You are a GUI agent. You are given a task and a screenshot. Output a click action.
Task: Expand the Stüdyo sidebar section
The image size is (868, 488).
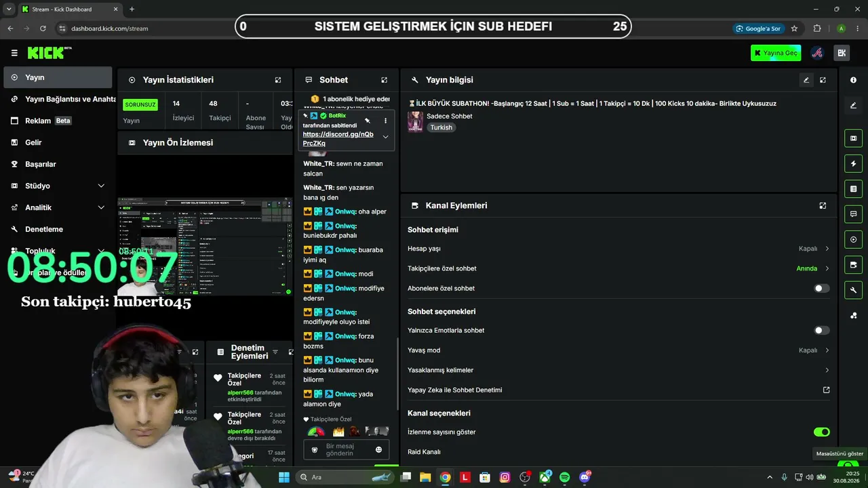tap(101, 186)
